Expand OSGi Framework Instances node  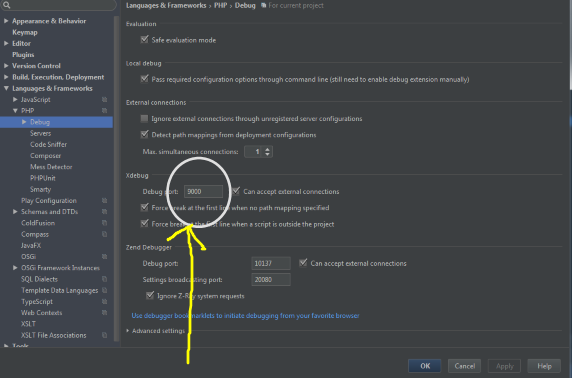pyautogui.click(x=15, y=268)
